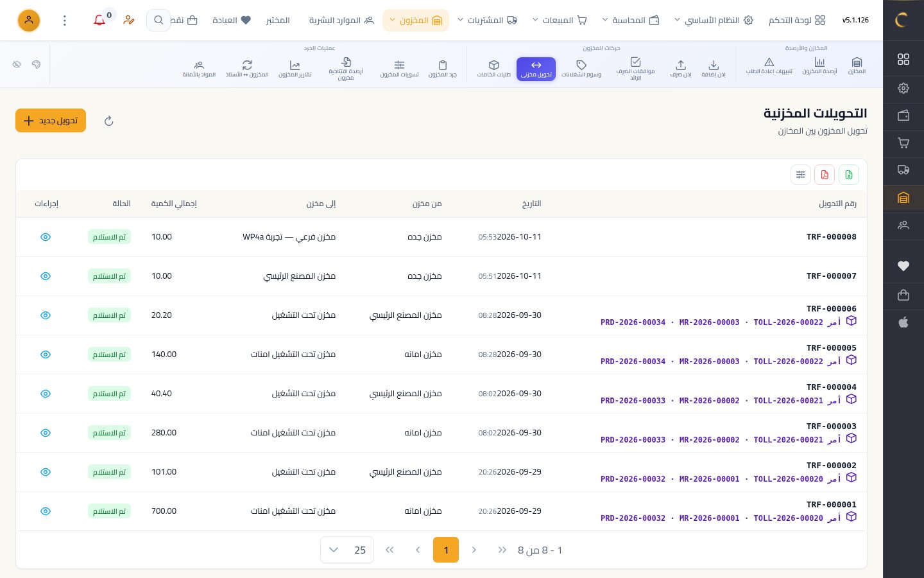This screenshot has height=578, width=924.
Task: Open the العيادة clinic menu item
Action: coord(232,21)
